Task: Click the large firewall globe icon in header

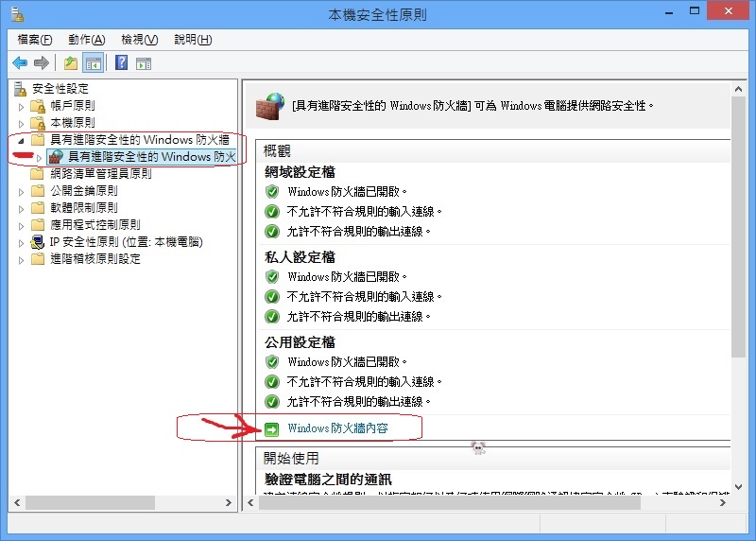Action: 270,106
